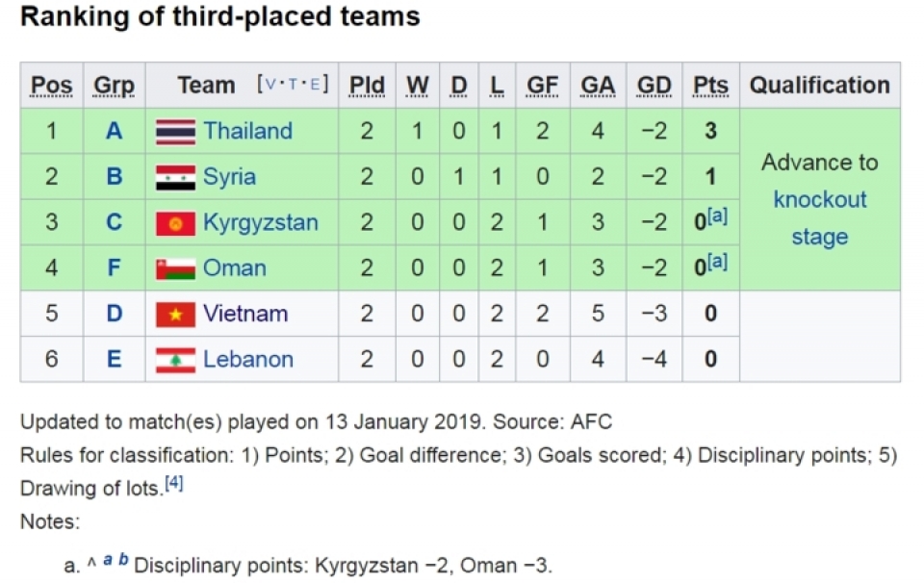Image resolution: width=924 pixels, height=583 pixels.
Task: Click the Kyrgyzstan flag icon
Action: (x=175, y=223)
